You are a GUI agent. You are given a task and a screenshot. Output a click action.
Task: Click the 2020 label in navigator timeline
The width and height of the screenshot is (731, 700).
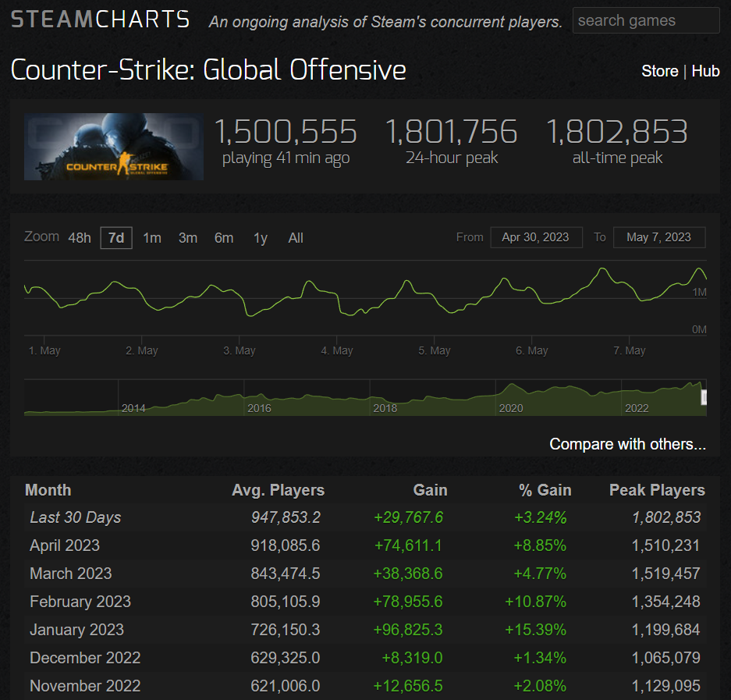511,408
